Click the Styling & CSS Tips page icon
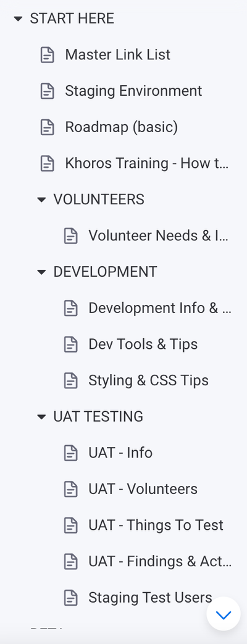 click(x=70, y=380)
